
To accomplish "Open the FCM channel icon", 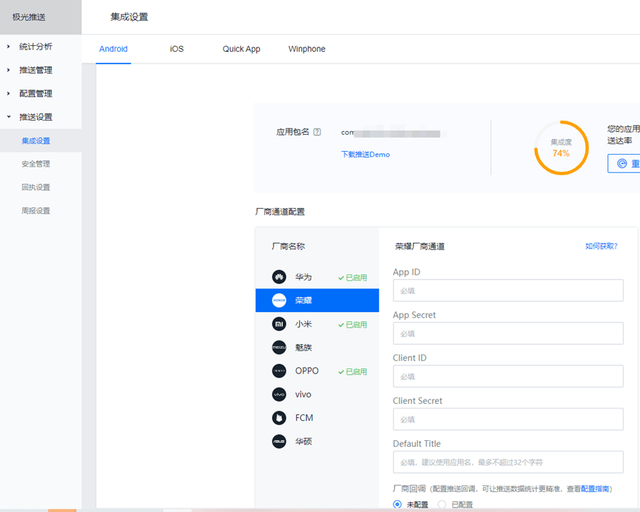I will (279, 417).
